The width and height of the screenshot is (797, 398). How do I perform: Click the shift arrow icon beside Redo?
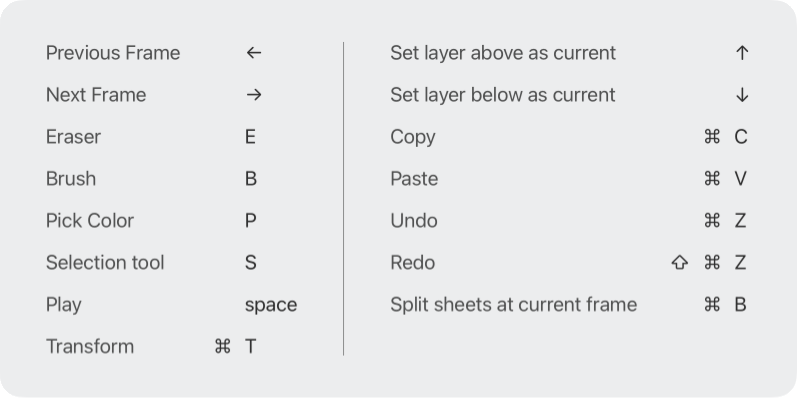680,262
